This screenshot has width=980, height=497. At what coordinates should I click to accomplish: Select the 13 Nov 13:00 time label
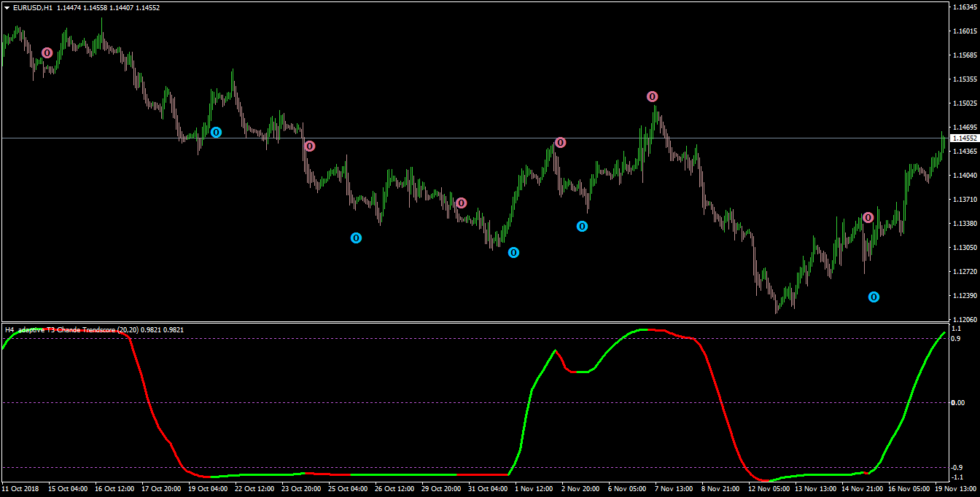coord(814,489)
